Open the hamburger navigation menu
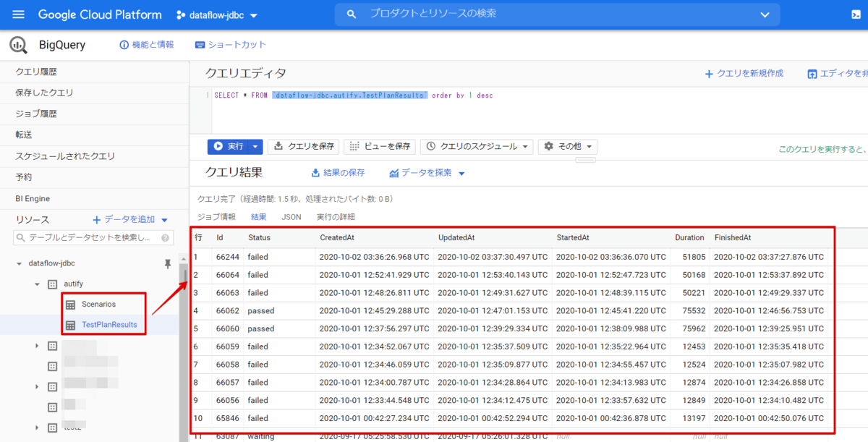 pos(19,14)
